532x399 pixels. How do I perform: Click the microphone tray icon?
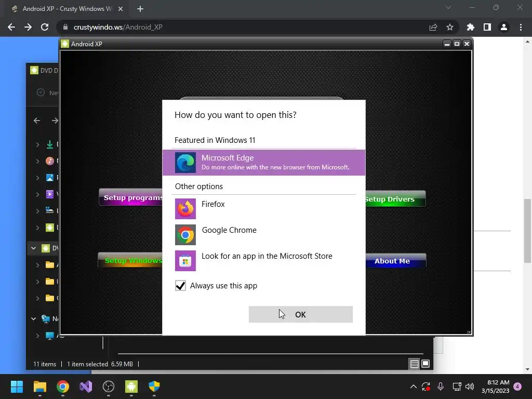[x=441, y=387]
